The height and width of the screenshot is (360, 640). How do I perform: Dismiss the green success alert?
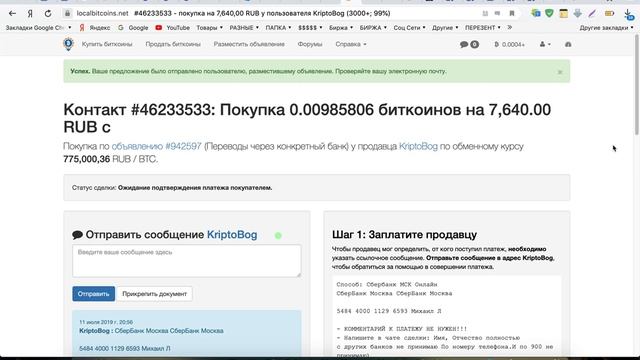(560, 72)
